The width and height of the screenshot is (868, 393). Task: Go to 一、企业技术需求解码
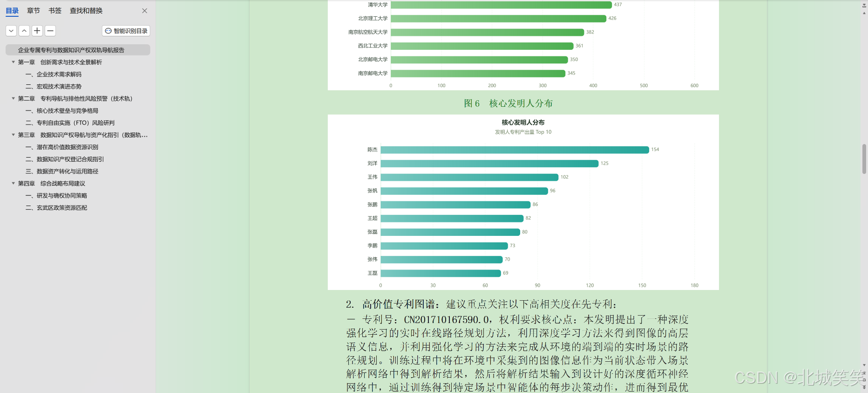(x=54, y=74)
